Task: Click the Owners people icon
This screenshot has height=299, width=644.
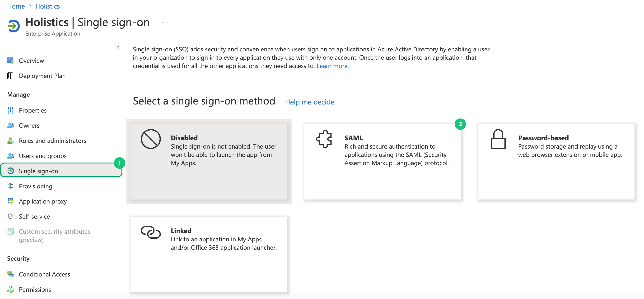Action: [x=10, y=125]
